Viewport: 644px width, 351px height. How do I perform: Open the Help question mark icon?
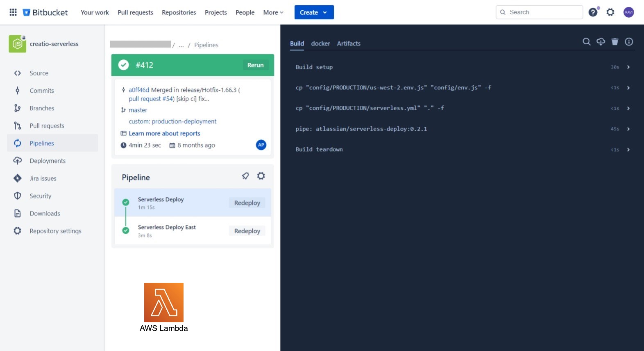(593, 12)
